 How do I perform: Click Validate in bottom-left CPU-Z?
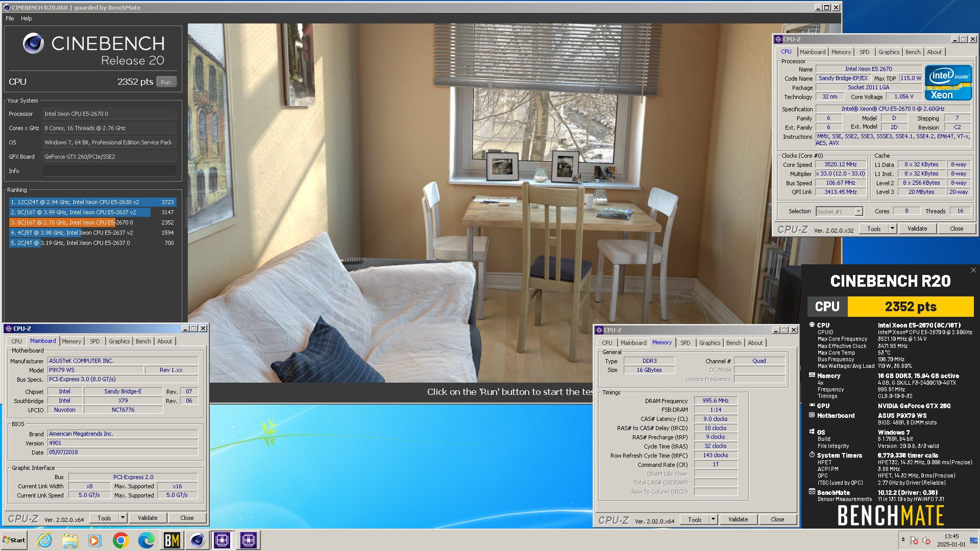[148, 518]
